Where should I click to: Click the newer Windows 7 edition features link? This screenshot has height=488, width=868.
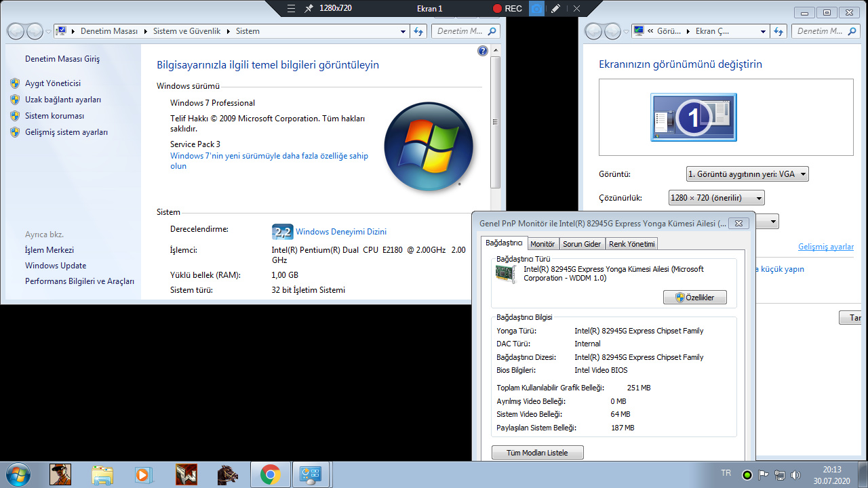pyautogui.click(x=269, y=161)
